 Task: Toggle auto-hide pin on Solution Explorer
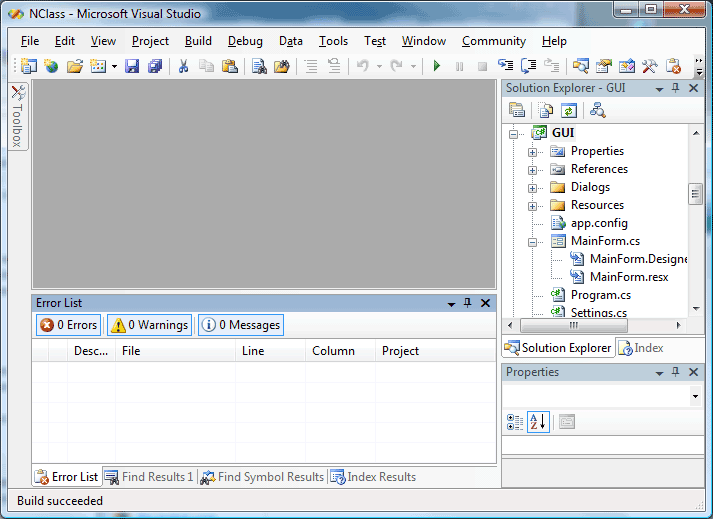coord(676,88)
